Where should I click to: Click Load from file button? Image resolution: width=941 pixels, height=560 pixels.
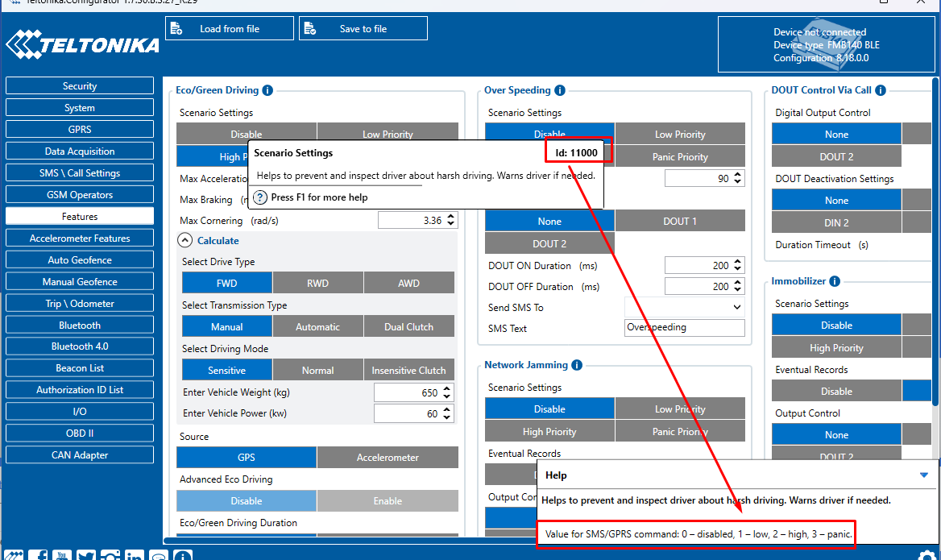point(230,28)
